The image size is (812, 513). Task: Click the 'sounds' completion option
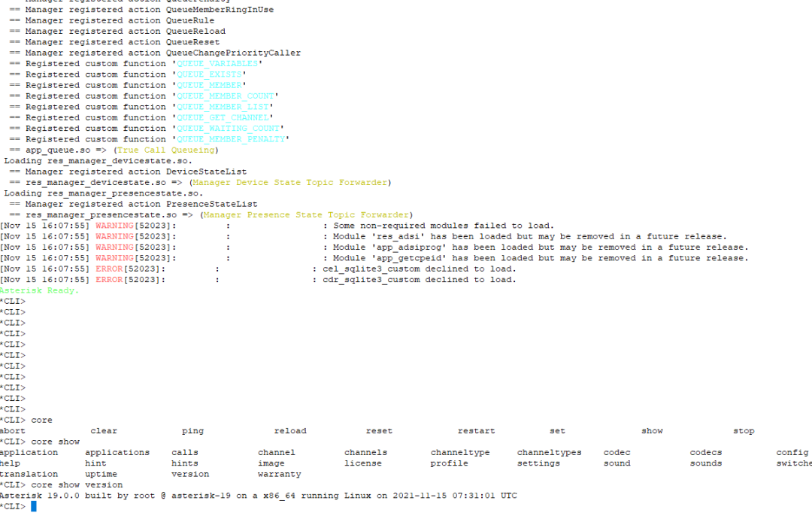tap(706, 463)
